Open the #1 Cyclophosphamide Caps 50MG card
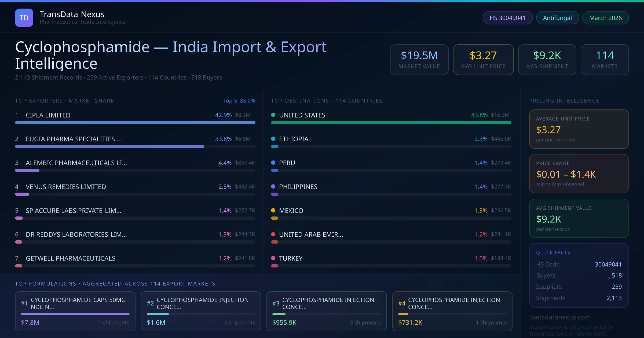This screenshot has width=644, height=338. point(75,311)
